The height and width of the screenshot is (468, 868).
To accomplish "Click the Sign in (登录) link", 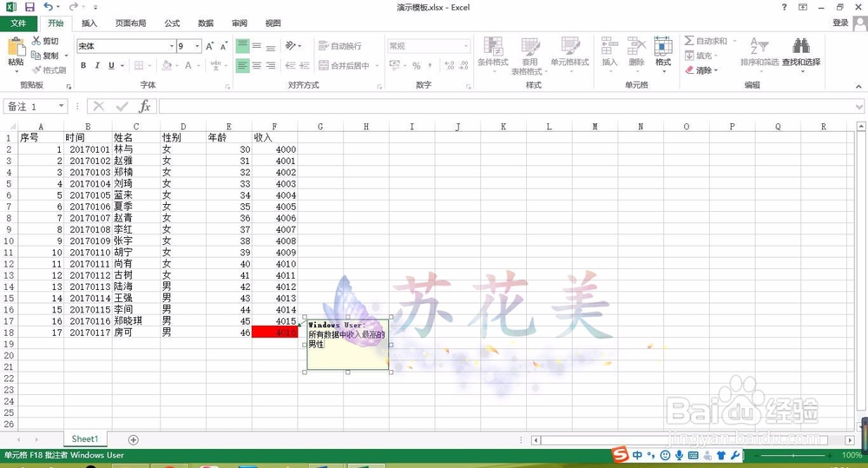I will (x=840, y=23).
